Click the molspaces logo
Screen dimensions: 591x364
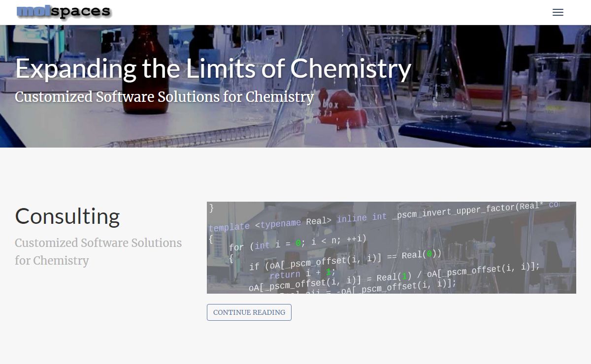click(x=63, y=12)
